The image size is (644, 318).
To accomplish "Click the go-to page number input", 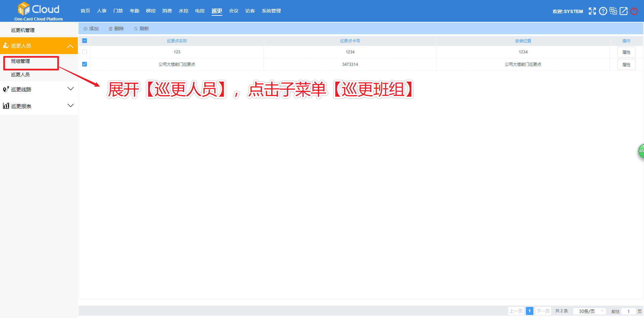I will (628, 311).
